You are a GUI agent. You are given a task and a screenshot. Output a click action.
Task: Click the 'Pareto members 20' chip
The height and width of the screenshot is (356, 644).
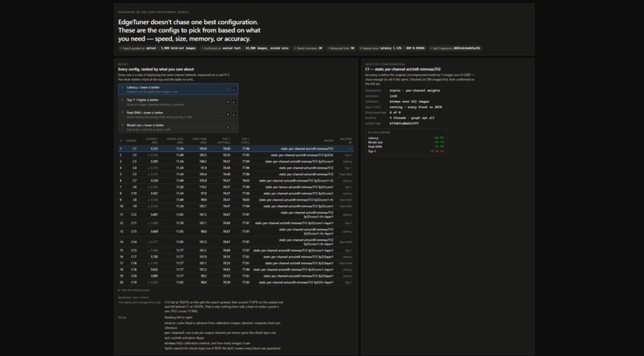308,48
